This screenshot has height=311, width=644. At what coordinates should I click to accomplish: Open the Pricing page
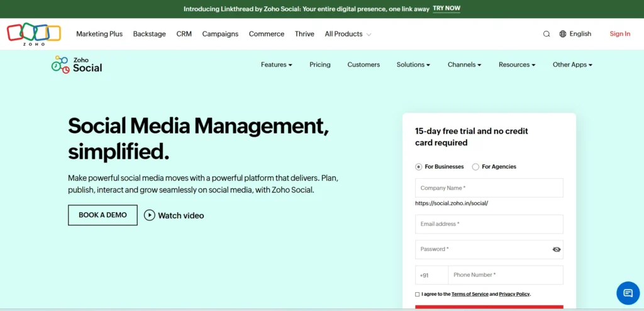(320, 65)
